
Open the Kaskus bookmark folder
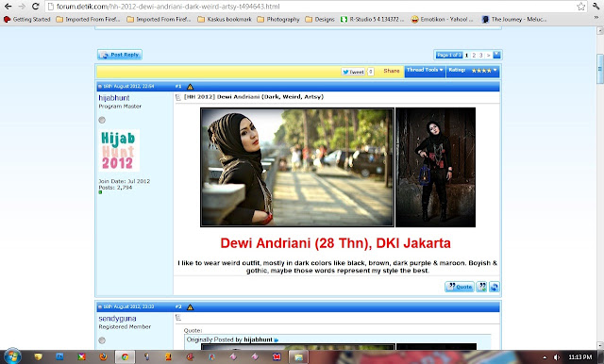(225, 19)
